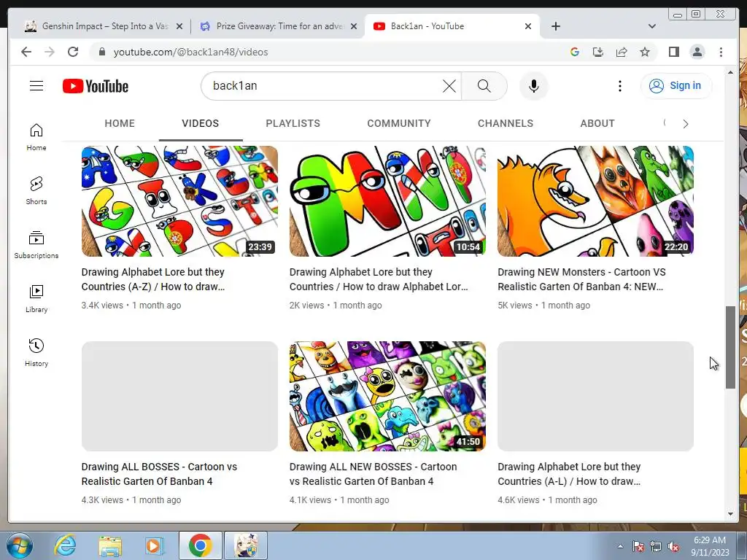Screen dimensions: 747x560
Task: Open the ABOUT tab
Action: pyautogui.click(x=597, y=123)
